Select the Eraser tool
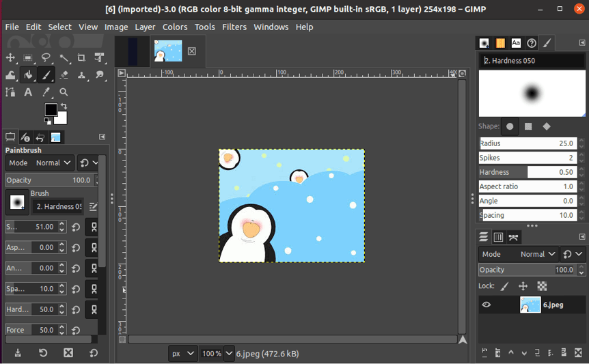Image resolution: width=589 pixels, height=364 pixels. [x=64, y=75]
